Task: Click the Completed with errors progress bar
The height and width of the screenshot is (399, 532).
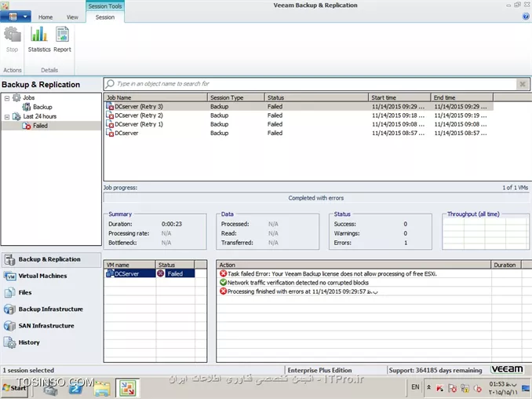Action: (316, 198)
